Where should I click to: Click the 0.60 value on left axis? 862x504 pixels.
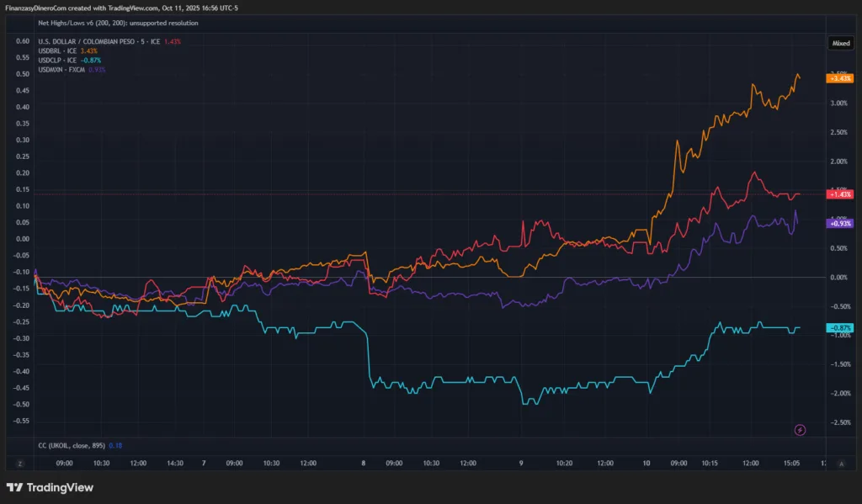(x=23, y=41)
